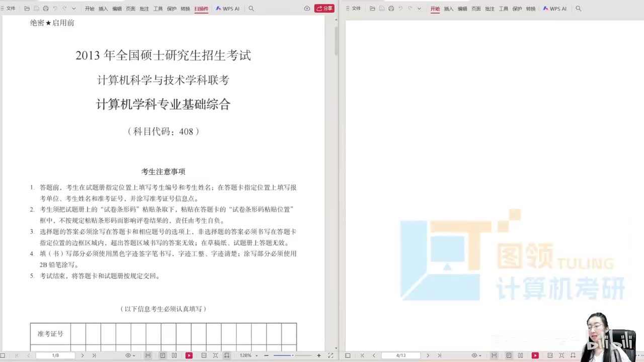
Task: Enter fullscreen from left window status bar
Action: 331,355
